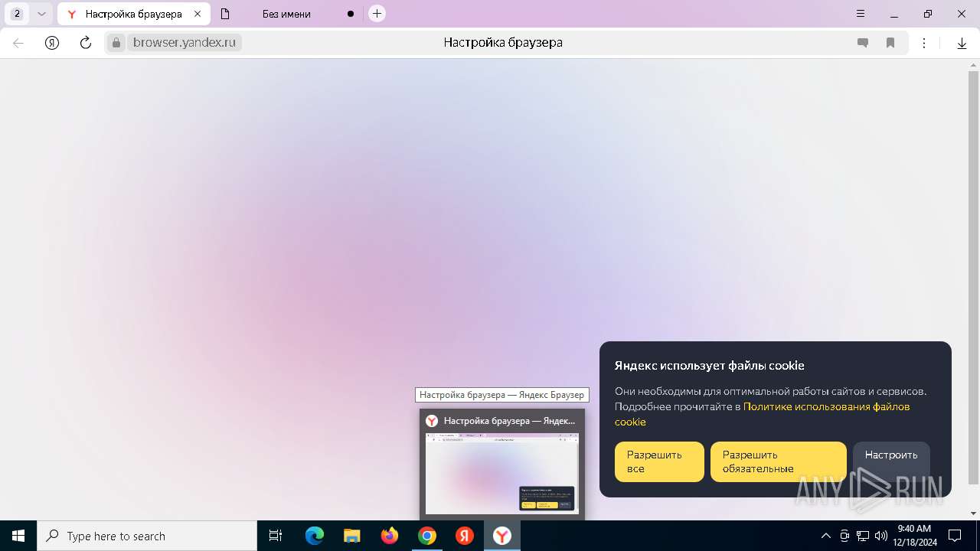Open the three-dot page options menu

924,43
